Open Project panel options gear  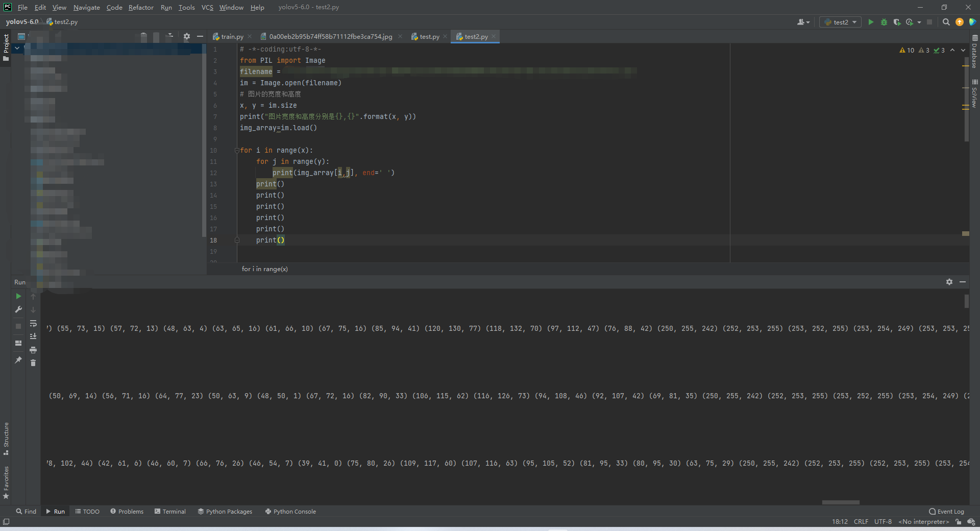point(187,36)
